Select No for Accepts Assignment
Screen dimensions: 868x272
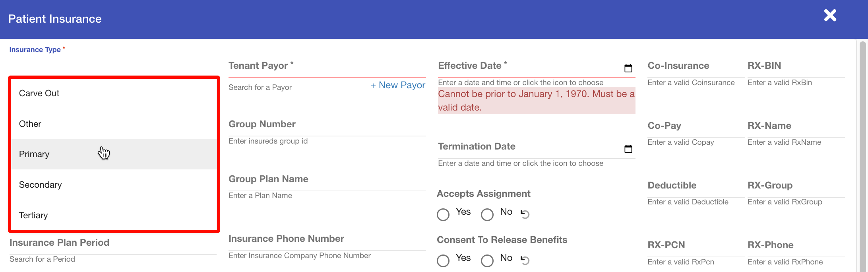(x=487, y=214)
